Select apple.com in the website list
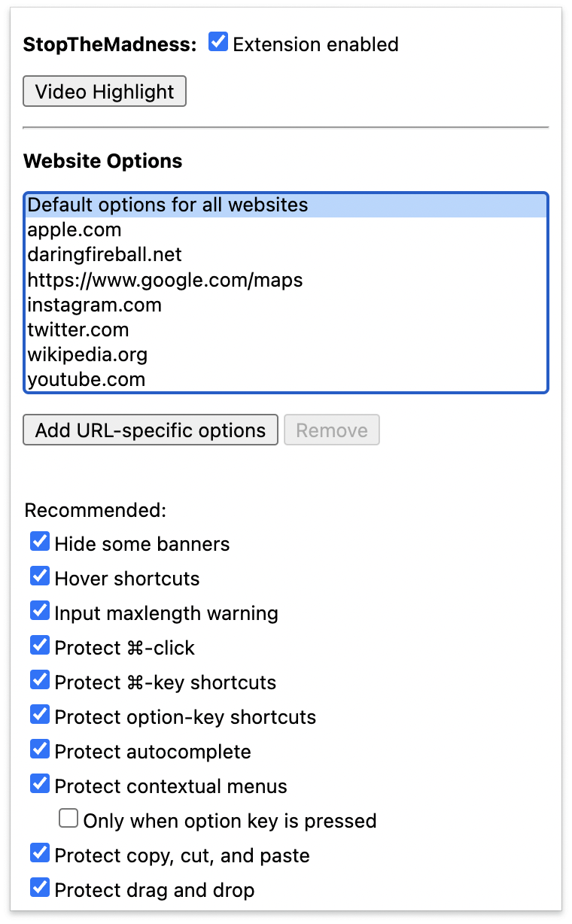Image resolution: width=572 pixels, height=924 pixels. coord(75,229)
